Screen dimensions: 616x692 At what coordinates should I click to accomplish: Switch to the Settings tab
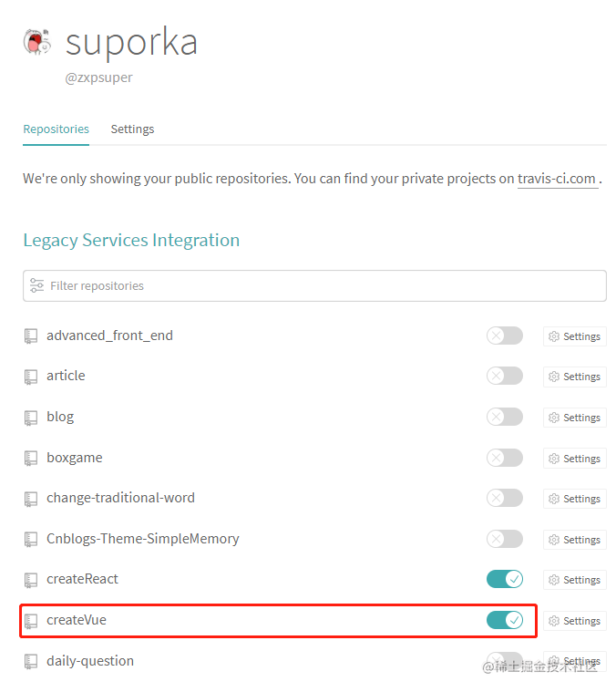pos(132,129)
